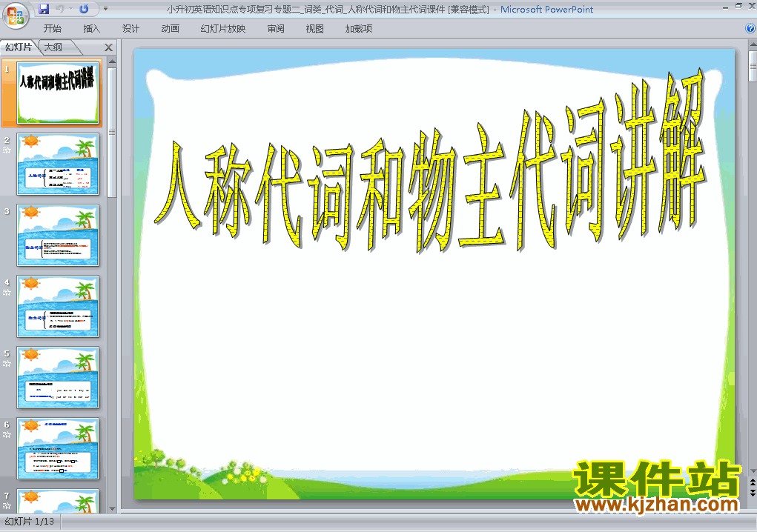
Task: Click animation star icon beside slide 7
Action: coord(7,505)
